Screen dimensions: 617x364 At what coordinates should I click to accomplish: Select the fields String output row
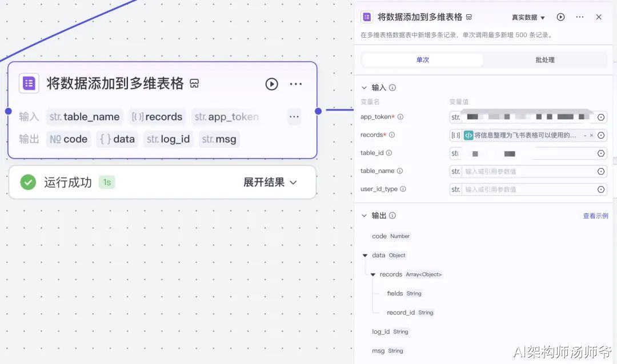404,294
